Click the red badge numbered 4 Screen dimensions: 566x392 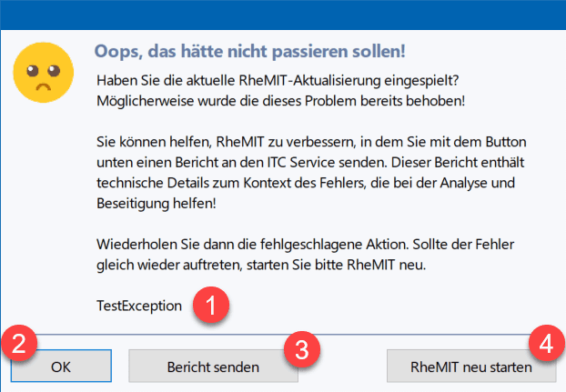coord(545,345)
